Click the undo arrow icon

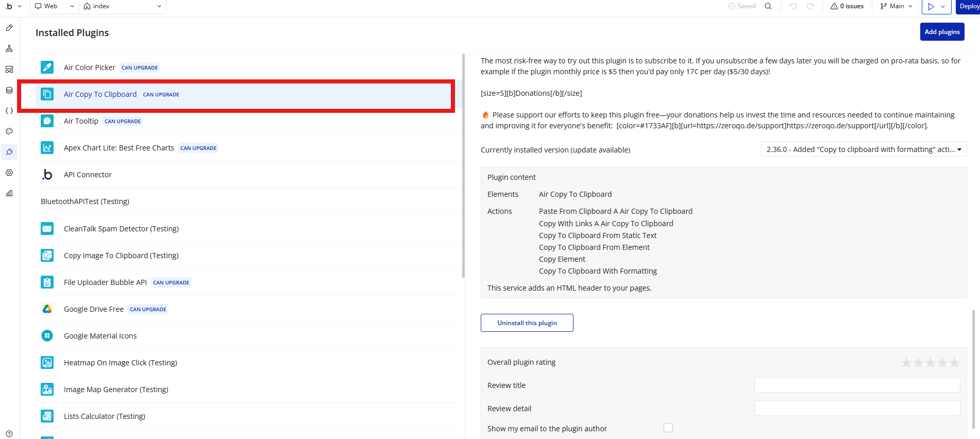tap(793, 6)
